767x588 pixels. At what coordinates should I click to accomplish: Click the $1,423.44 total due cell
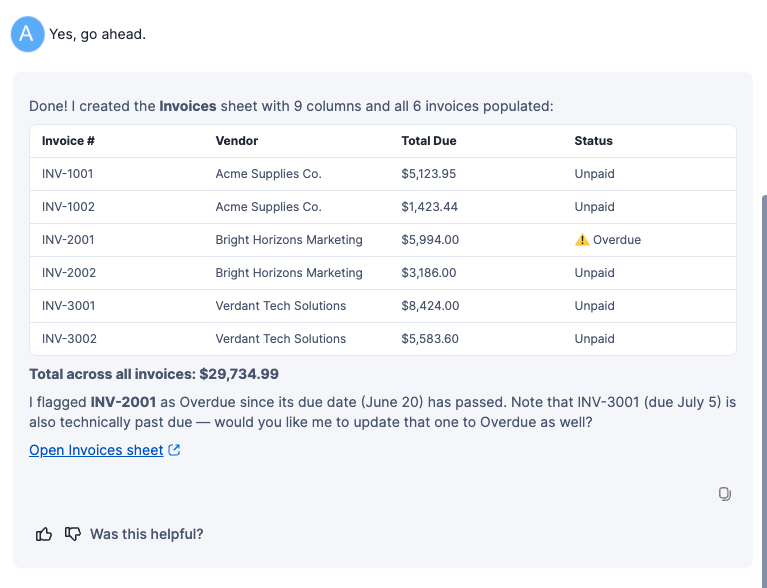click(x=429, y=206)
